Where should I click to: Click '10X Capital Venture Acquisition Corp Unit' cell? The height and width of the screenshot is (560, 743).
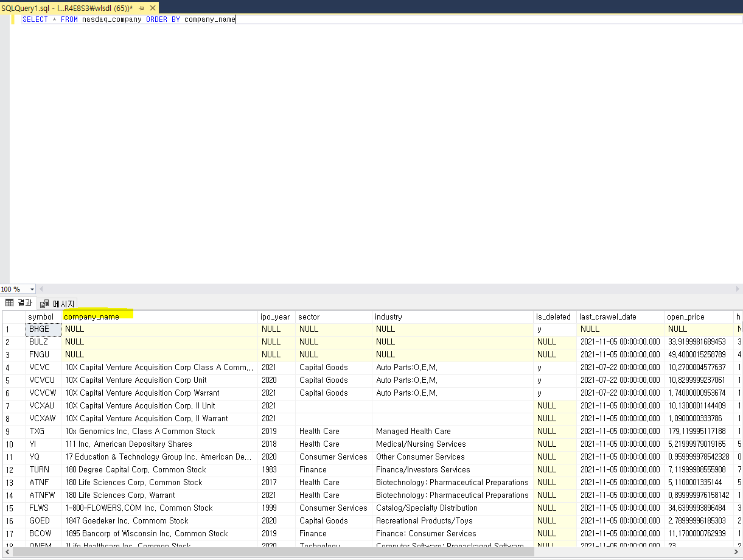pyautogui.click(x=160, y=380)
